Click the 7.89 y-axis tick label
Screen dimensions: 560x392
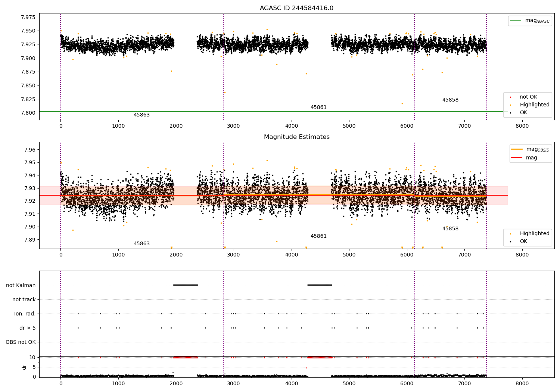point(30,240)
